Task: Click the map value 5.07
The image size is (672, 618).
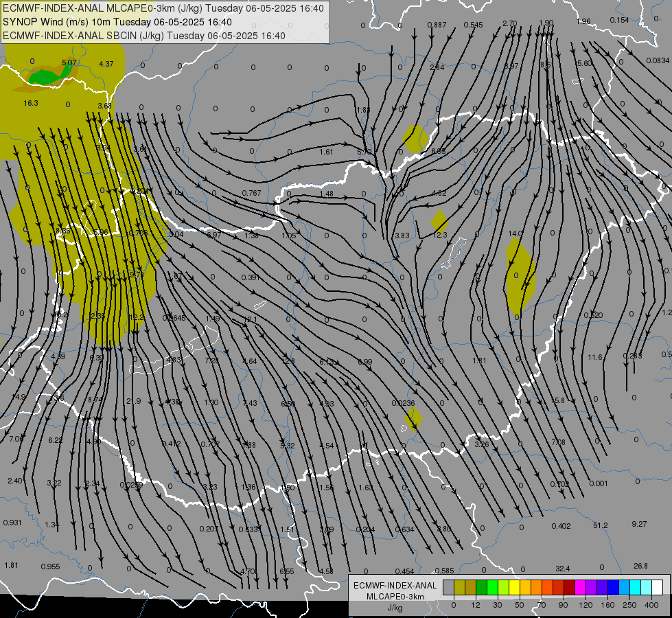Action: (69, 62)
